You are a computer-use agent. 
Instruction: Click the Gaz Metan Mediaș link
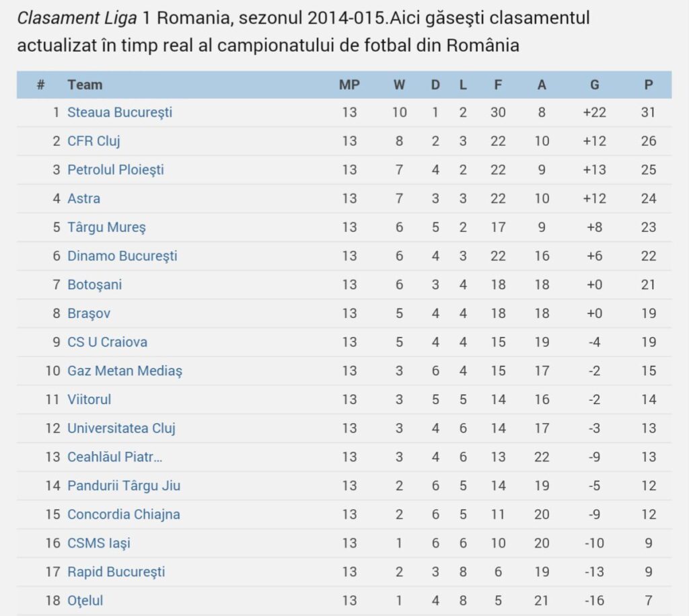(x=124, y=371)
